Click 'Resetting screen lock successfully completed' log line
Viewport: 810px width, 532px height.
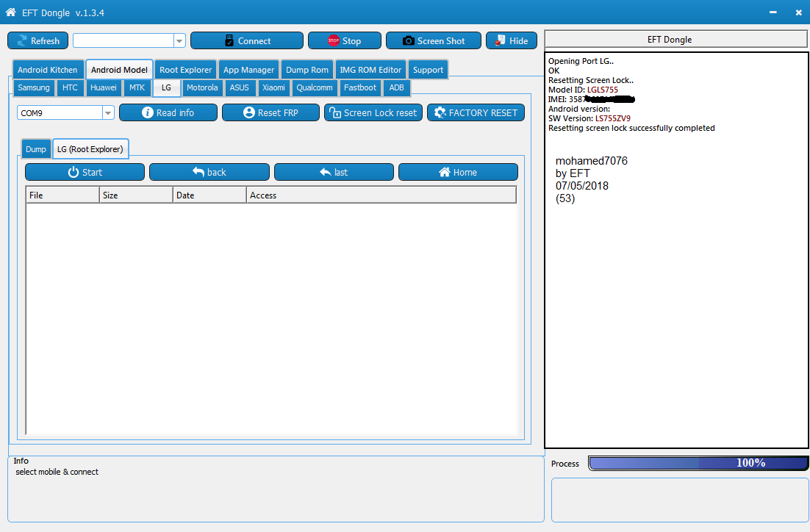[x=631, y=128]
